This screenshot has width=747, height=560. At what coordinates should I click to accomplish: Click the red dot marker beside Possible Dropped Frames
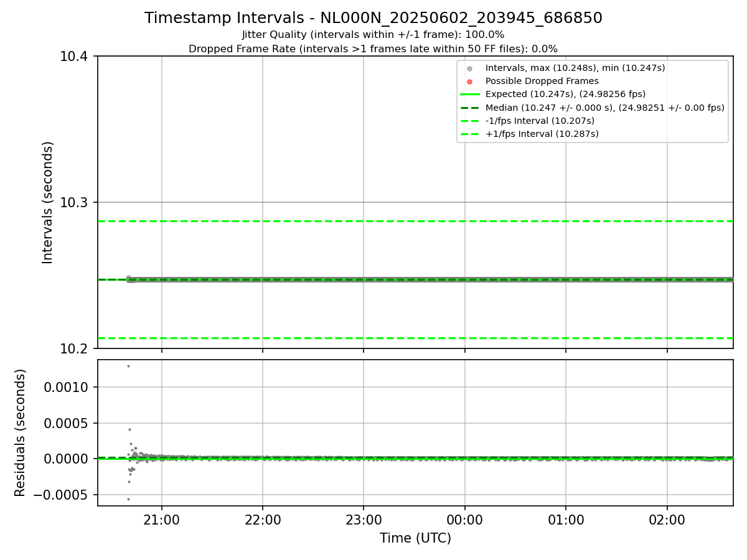pyautogui.click(x=470, y=82)
